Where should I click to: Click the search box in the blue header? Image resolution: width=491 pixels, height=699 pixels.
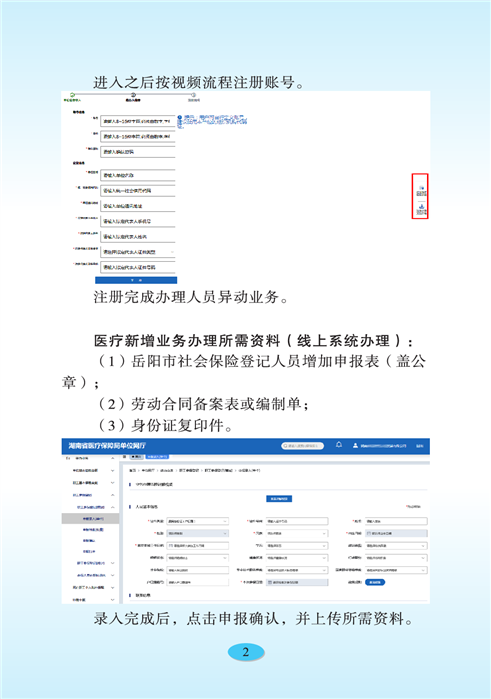coord(302,445)
